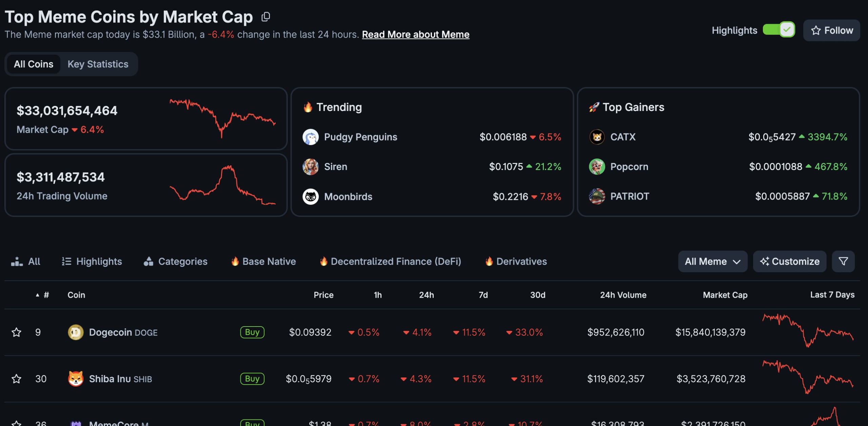Open the market cap chart sparkline
Image resolution: width=868 pixels, height=426 pixels.
[222, 118]
